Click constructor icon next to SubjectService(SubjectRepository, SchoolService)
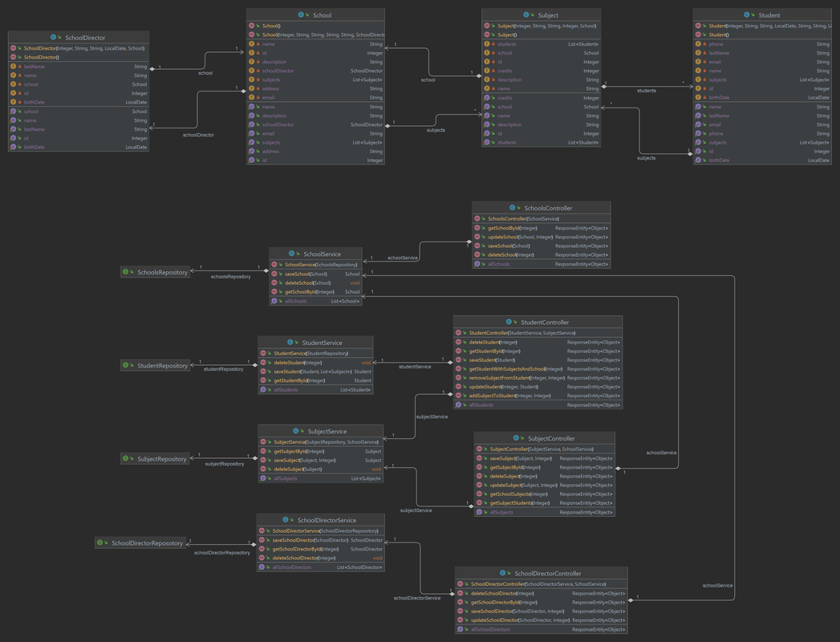This screenshot has height=642, width=840. pos(262,442)
